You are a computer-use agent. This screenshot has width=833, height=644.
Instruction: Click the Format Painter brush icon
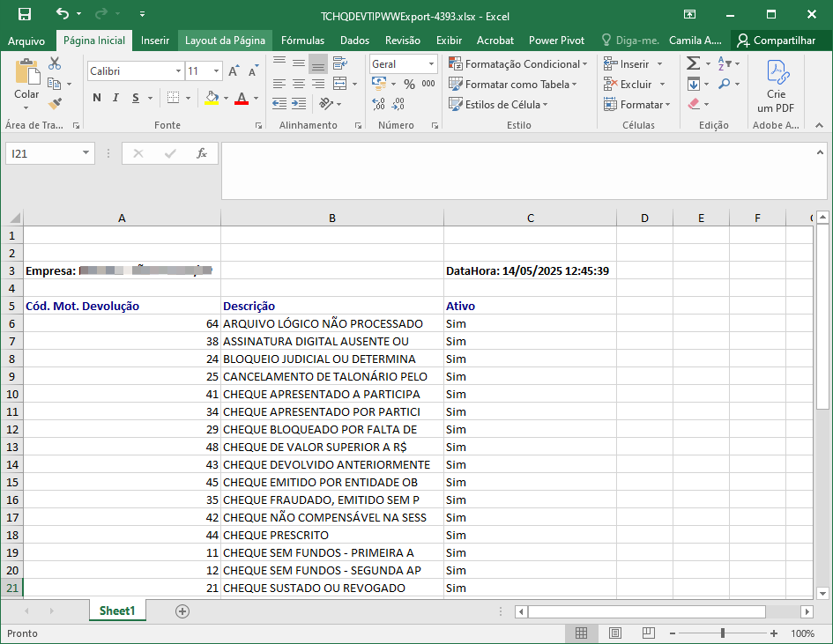coord(54,104)
